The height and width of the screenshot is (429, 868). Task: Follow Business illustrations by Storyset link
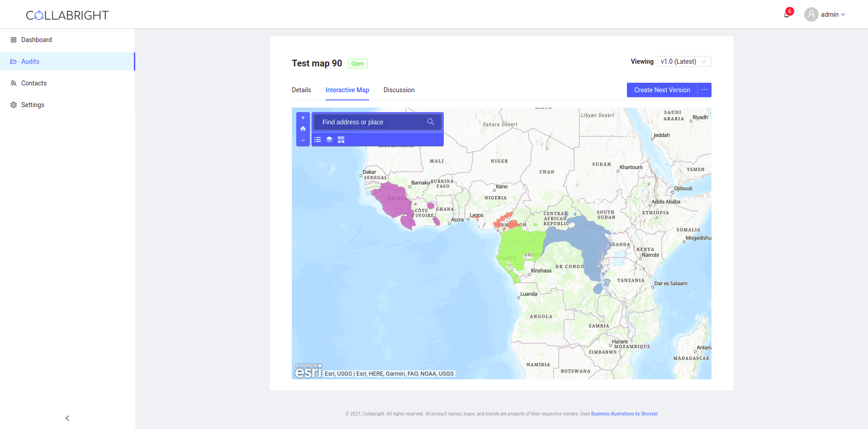pyautogui.click(x=624, y=414)
